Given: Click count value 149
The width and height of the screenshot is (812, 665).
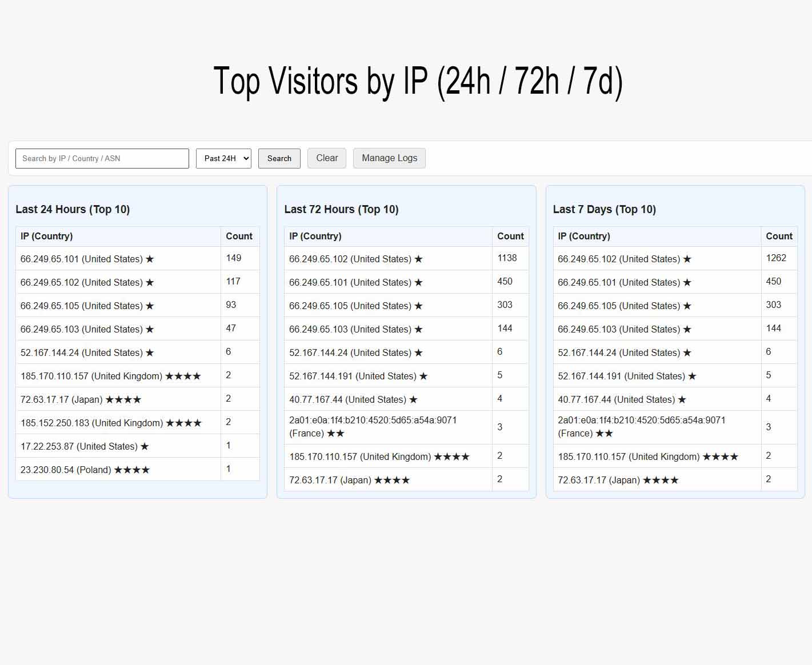Looking at the screenshot, I should tap(234, 258).
